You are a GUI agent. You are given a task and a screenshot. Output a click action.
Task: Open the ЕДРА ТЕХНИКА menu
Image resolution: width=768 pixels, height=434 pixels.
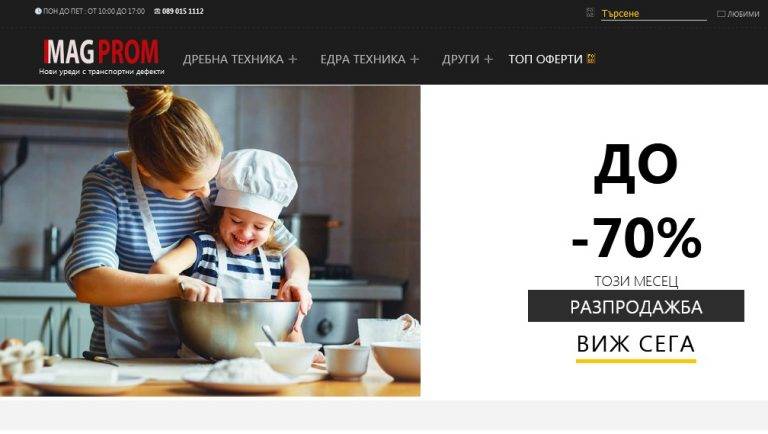click(x=363, y=59)
